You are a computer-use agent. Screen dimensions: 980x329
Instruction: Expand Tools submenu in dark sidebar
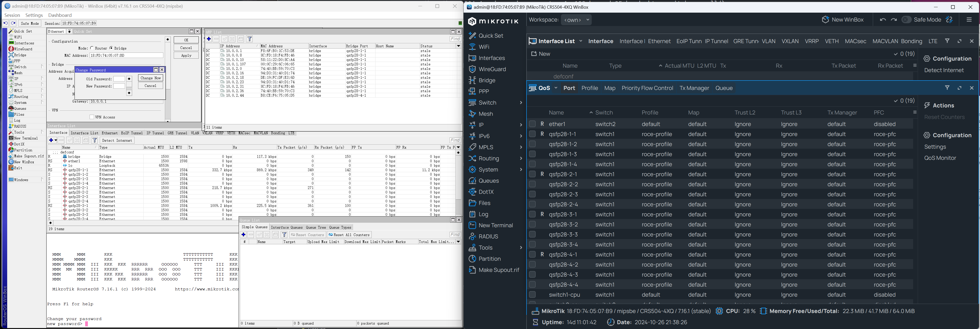(x=521, y=248)
